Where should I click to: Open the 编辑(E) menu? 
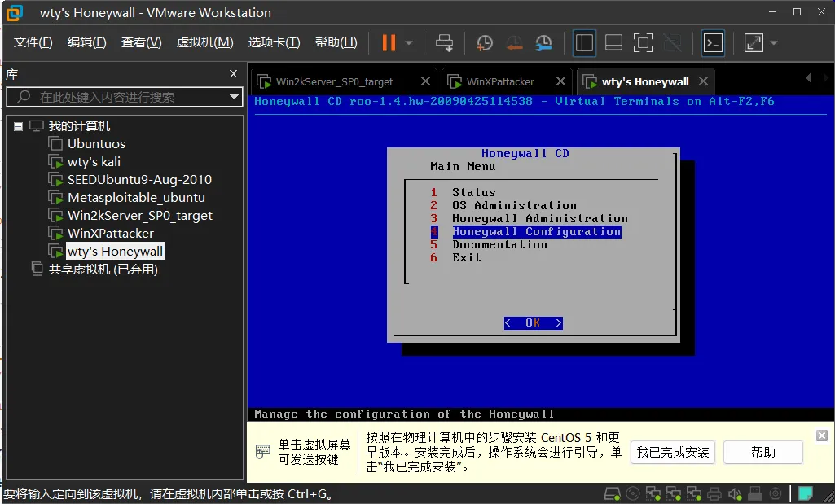pyautogui.click(x=86, y=42)
